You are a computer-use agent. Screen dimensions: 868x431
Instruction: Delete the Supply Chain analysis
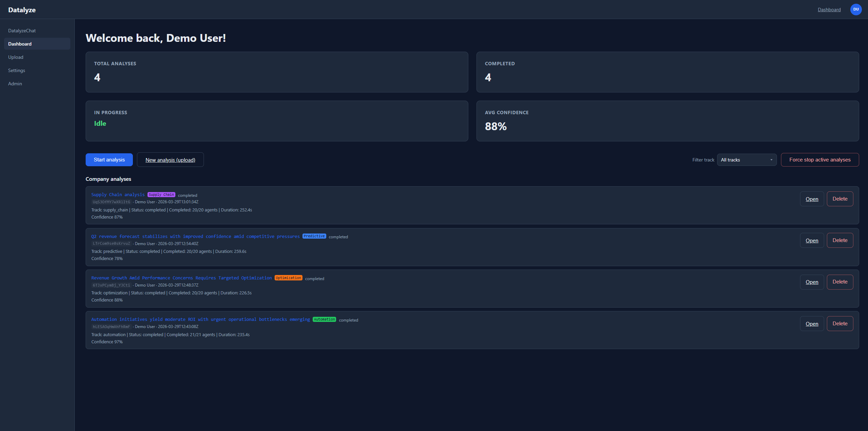(840, 199)
